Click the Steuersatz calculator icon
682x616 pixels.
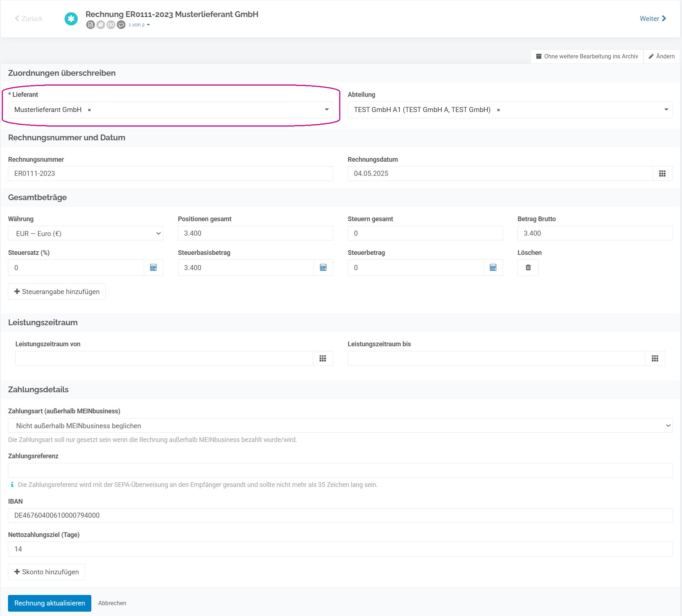(153, 268)
